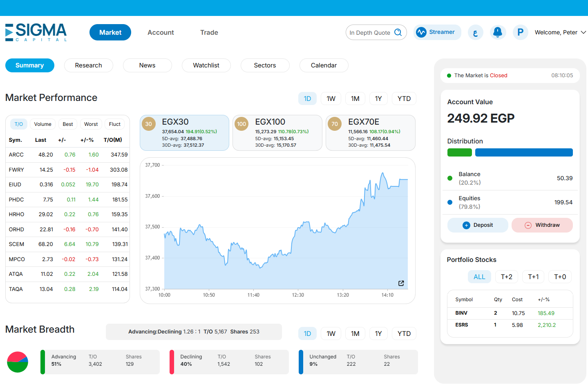Click the profile avatar P icon
Screen dimensions: 588x387
(520, 32)
